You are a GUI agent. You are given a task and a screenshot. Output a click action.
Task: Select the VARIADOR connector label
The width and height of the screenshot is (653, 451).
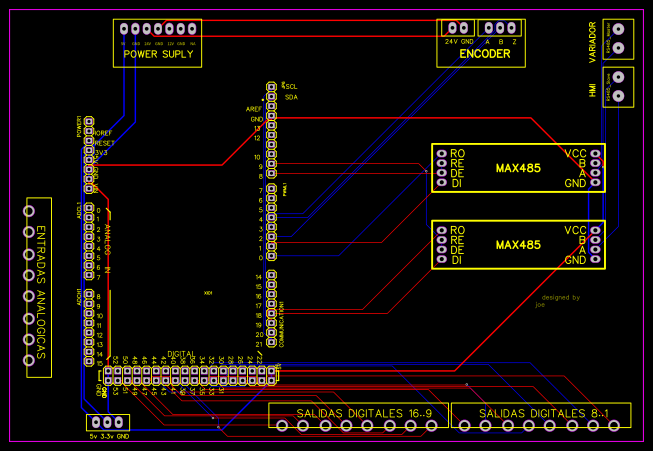click(593, 42)
